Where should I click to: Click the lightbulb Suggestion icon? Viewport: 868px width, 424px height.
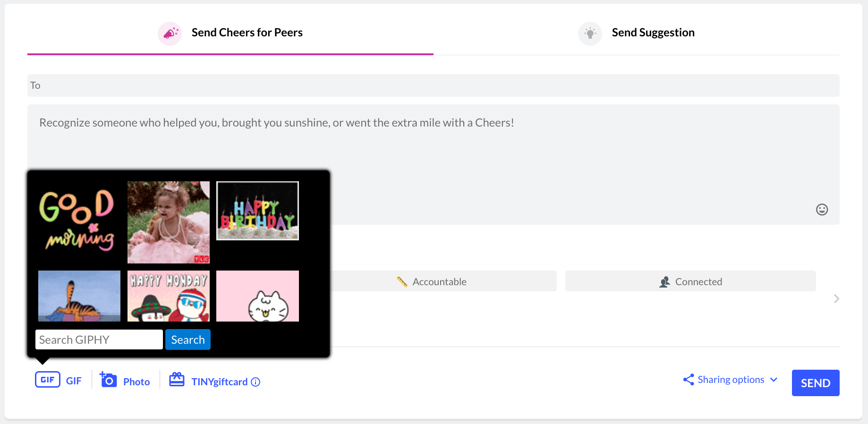(590, 34)
